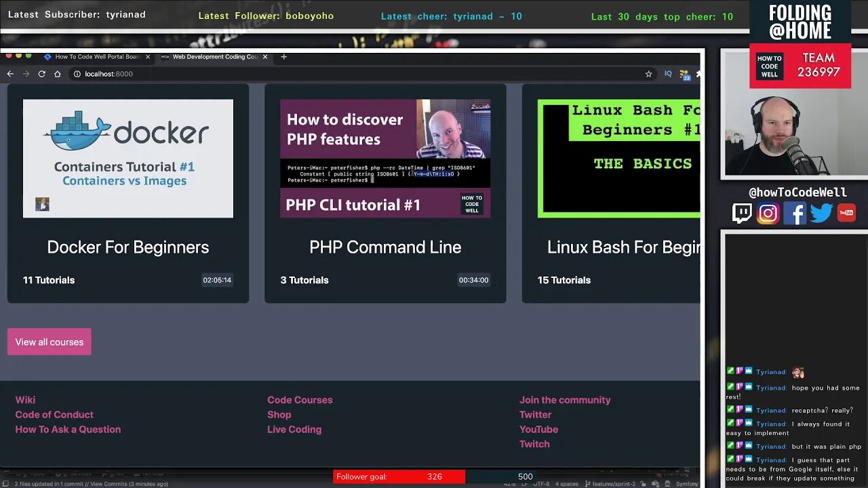Click the Latest Follower: boboyoho text
Screen dimensions: 868x488
tap(266, 16)
